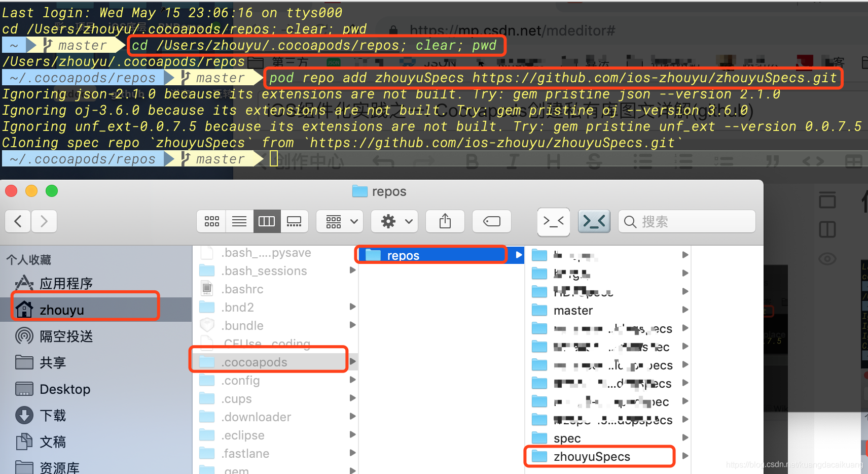
Task: Close the Finder repos window
Action: (x=11, y=191)
